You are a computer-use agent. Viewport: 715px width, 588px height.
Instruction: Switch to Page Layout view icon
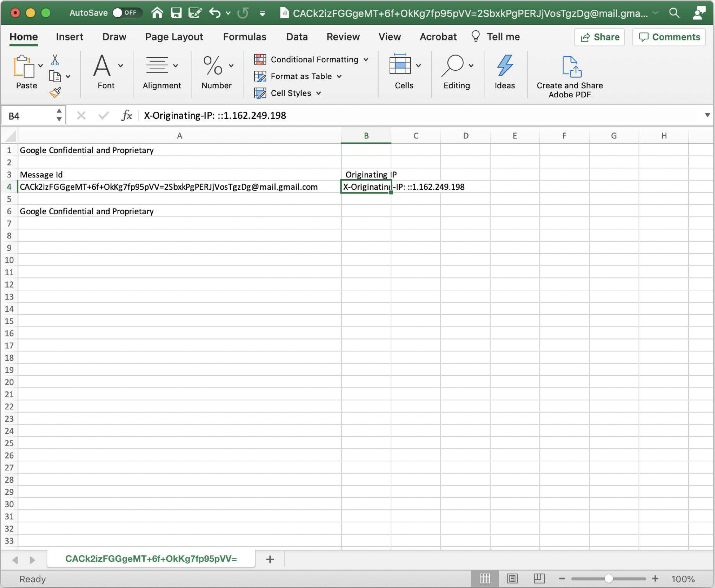(512, 579)
